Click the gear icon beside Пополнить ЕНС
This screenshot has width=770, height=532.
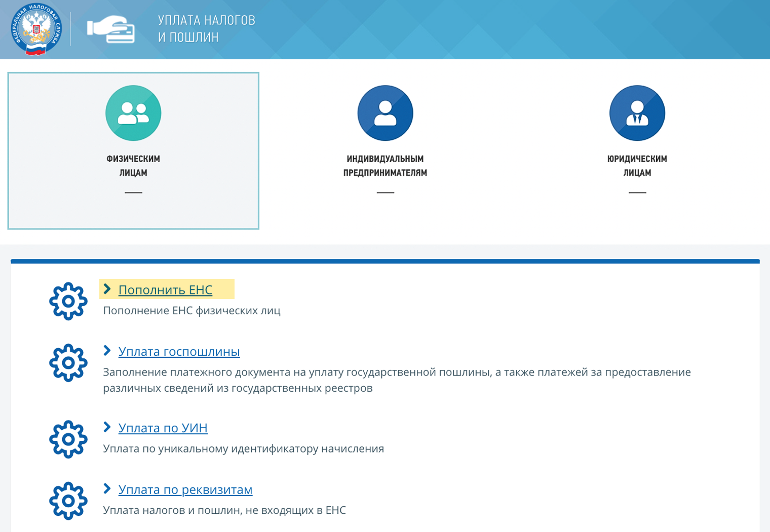[x=68, y=301]
